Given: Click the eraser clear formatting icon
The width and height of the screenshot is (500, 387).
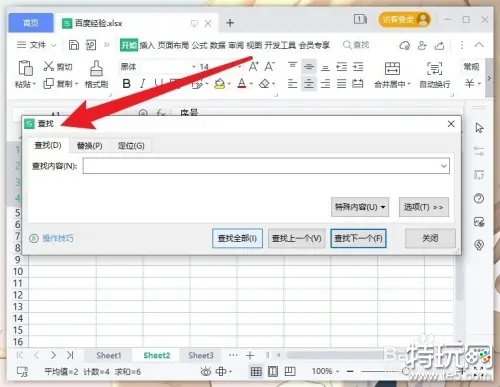Looking at the screenshot, I should 264,83.
